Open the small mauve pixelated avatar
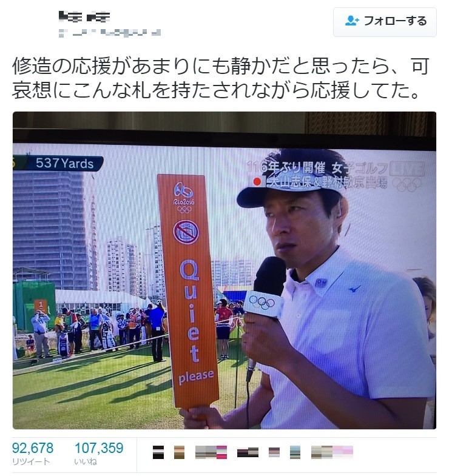Image resolution: width=452 pixels, height=476 pixels. [x=274, y=452]
